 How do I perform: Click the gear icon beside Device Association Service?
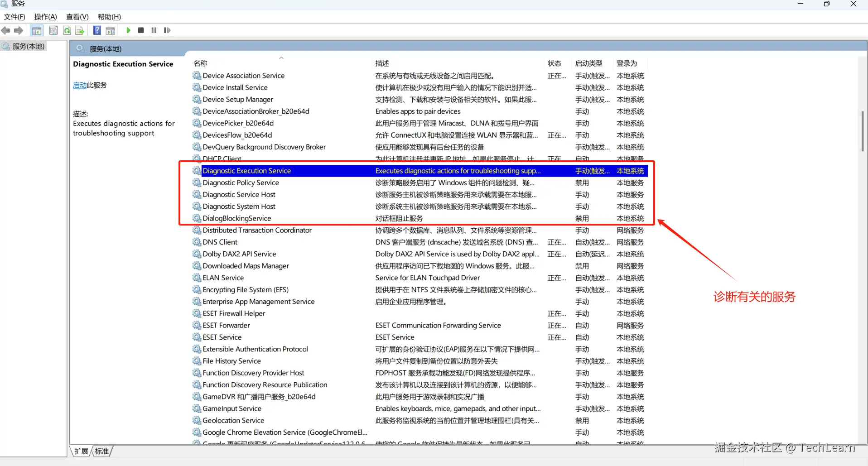197,76
